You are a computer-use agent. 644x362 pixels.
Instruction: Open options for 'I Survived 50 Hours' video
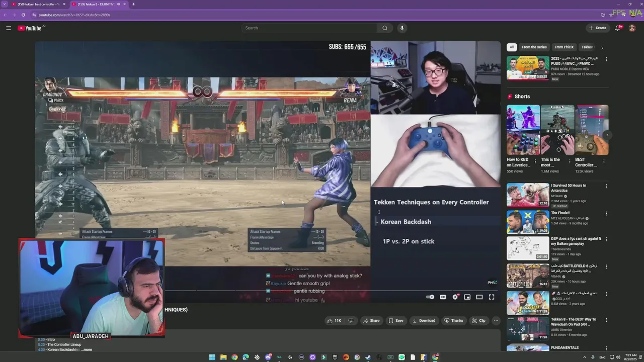606,186
